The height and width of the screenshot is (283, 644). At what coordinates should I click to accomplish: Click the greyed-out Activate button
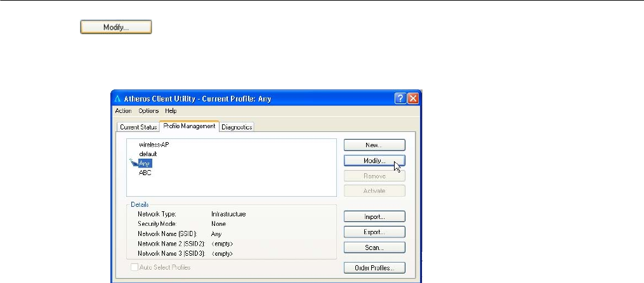[x=374, y=190]
